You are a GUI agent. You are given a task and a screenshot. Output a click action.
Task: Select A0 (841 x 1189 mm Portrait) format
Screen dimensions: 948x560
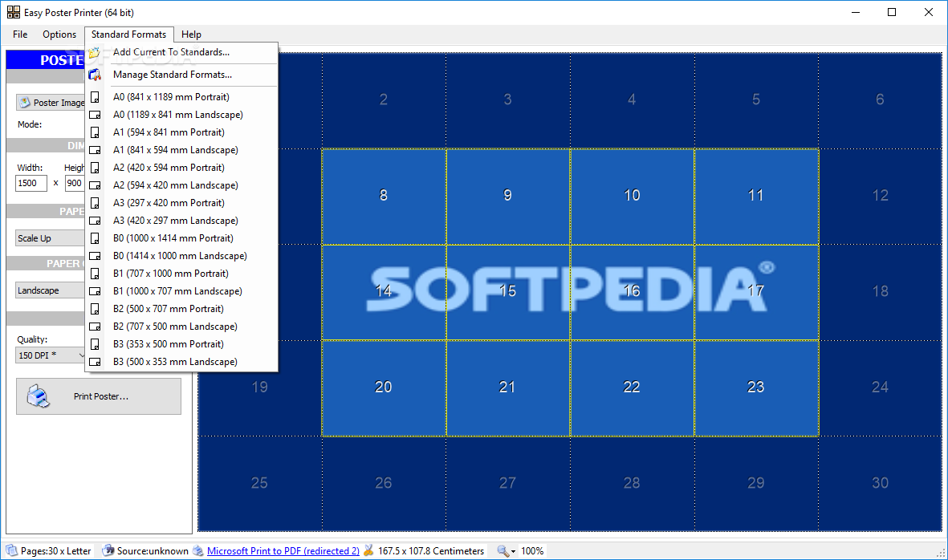pyautogui.click(x=181, y=96)
